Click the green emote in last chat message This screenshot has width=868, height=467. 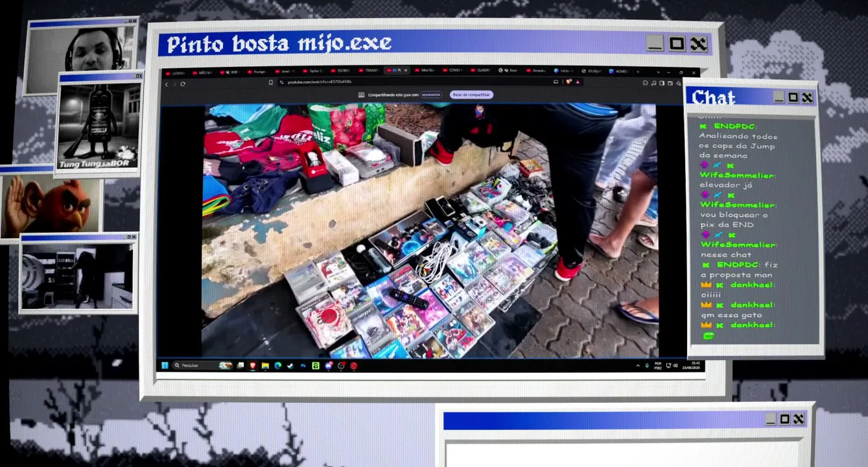point(708,335)
